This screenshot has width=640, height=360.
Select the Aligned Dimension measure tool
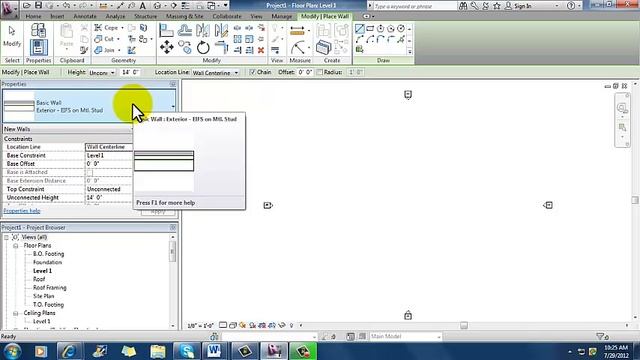(x=297, y=30)
